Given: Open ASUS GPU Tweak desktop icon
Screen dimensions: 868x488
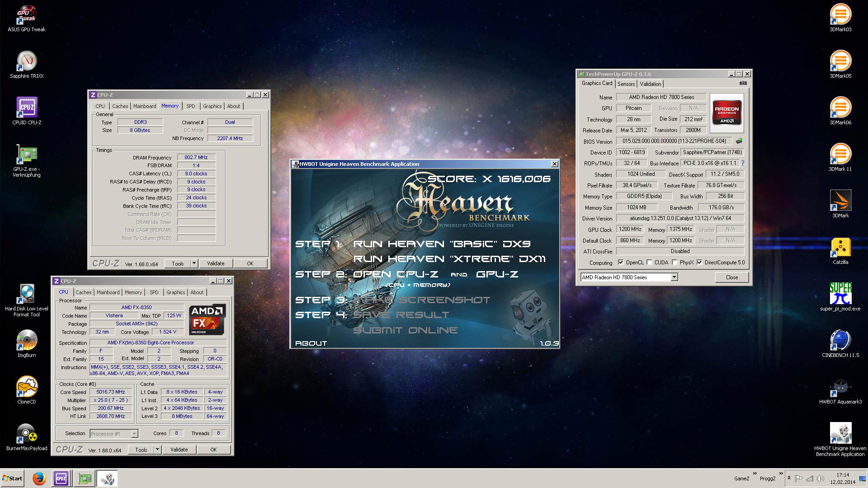Looking at the screenshot, I should [x=27, y=18].
